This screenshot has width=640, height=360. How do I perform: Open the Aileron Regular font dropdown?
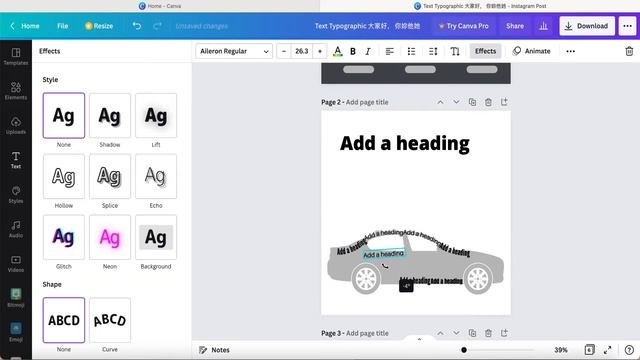(x=234, y=51)
